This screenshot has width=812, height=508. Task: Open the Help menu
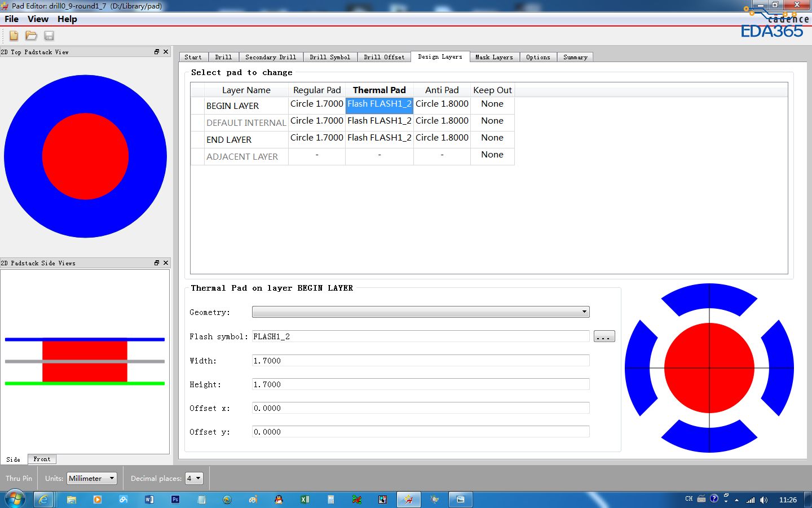(67, 19)
